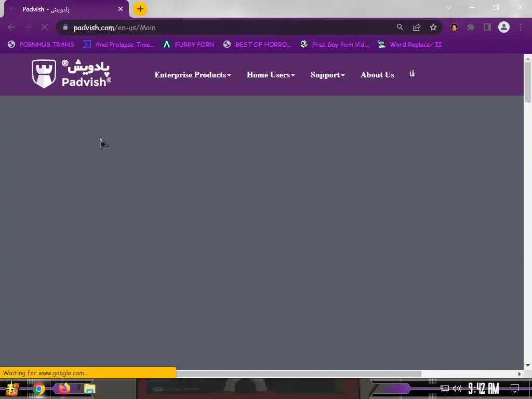
Task: Open the avatar extension icon
Action: pos(454,27)
